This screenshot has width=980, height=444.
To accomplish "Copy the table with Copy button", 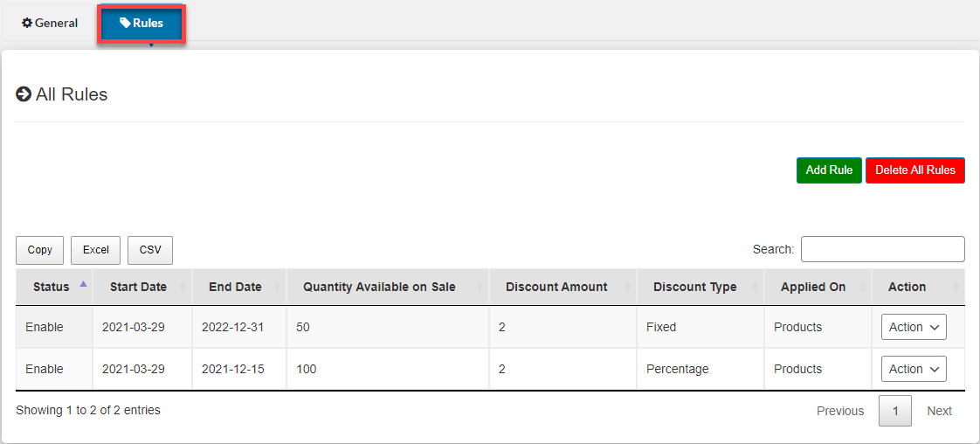I will click(40, 250).
